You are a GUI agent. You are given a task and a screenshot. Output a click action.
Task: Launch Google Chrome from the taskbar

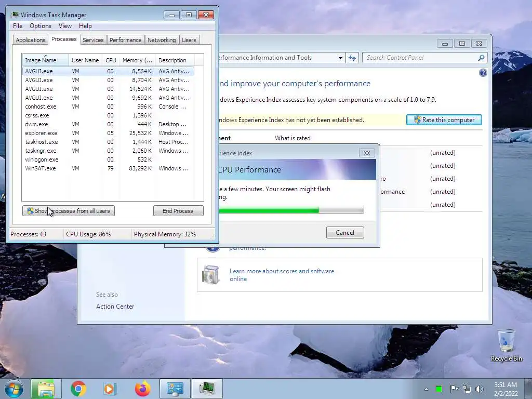[x=78, y=389]
